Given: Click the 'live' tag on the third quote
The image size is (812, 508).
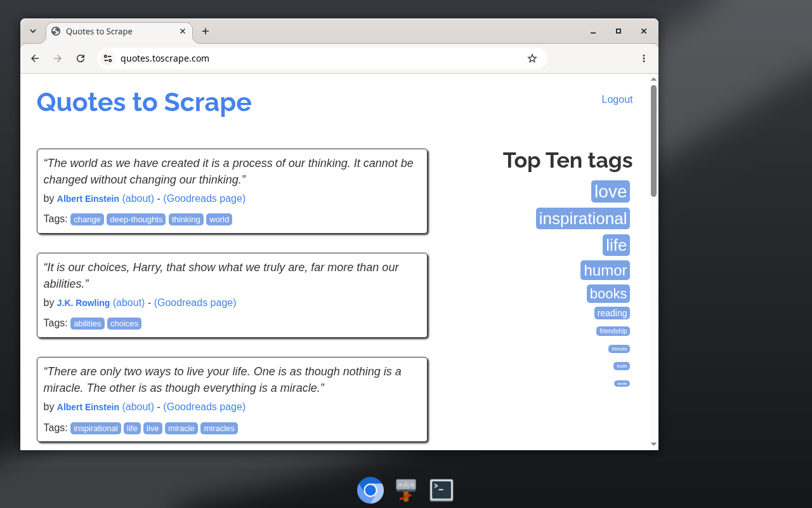Looking at the screenshot, I should pos(153,429).
